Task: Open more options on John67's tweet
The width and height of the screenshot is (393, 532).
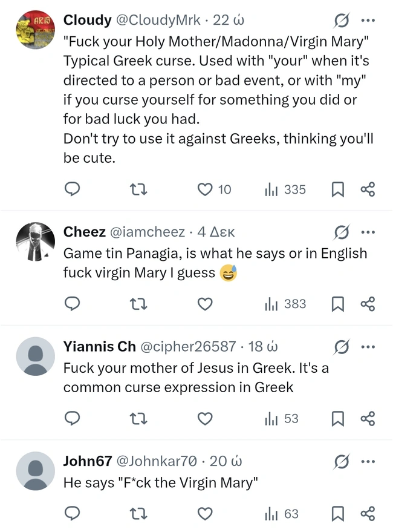Action: tap(368, 461)
